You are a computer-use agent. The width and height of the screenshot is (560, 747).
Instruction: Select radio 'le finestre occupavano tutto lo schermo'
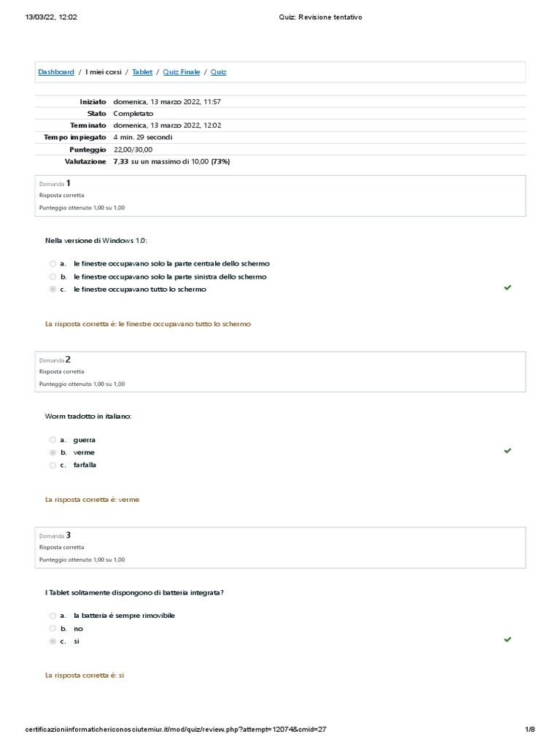[x=52, y=290]
